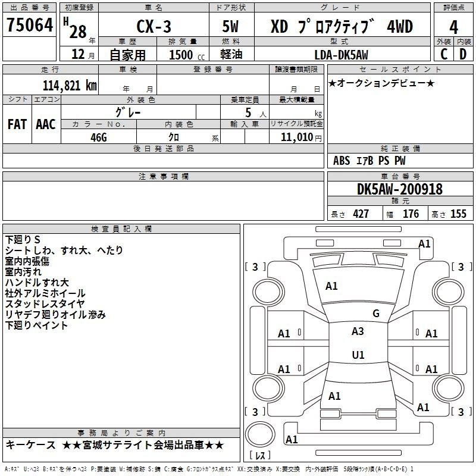Click the U1 dent mark on roof
Screen dimensions: 476x476
tap(358, 355)
